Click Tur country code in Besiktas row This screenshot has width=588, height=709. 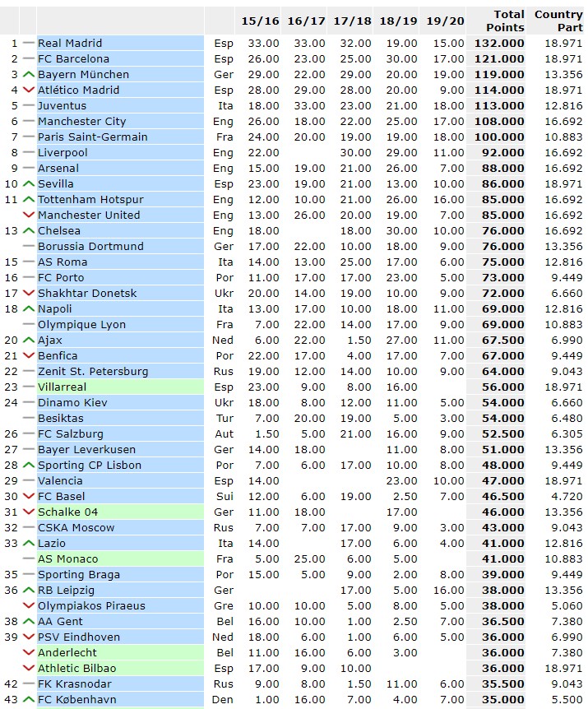point(225,419)
